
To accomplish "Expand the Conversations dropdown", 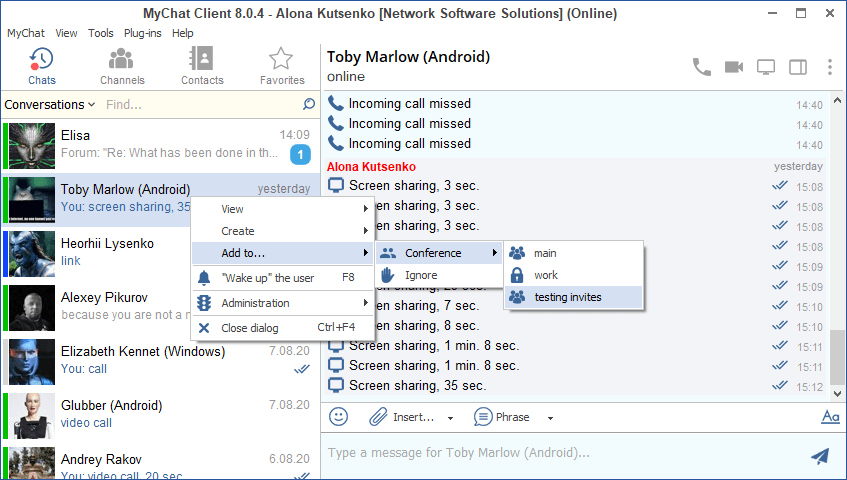I will (x=50, y=104).
